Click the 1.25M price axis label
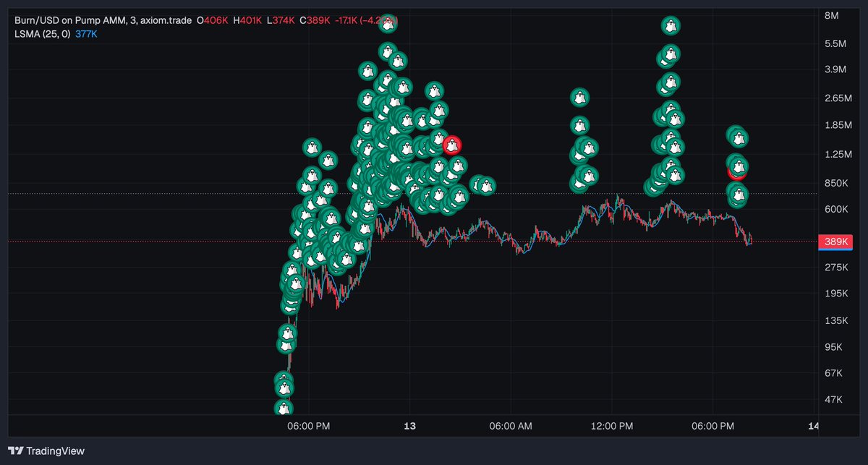868x465 pixels. 837,155
